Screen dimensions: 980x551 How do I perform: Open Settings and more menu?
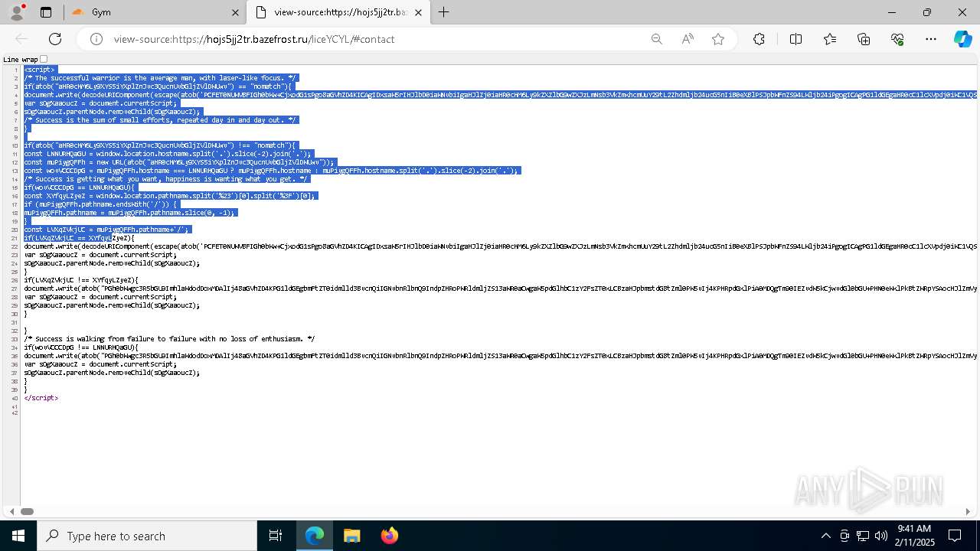click(x=931, y=39)
